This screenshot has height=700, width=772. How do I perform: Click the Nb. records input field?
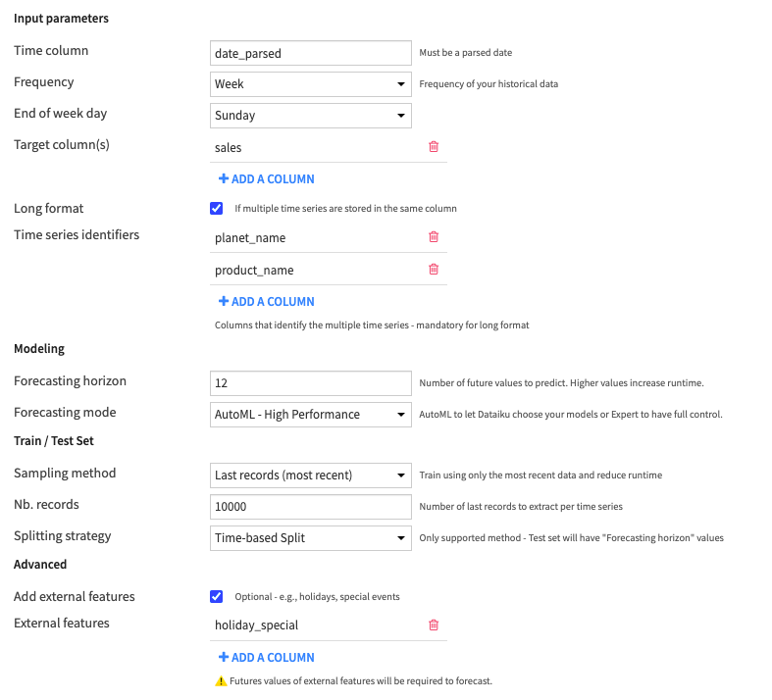pos(310,507)
